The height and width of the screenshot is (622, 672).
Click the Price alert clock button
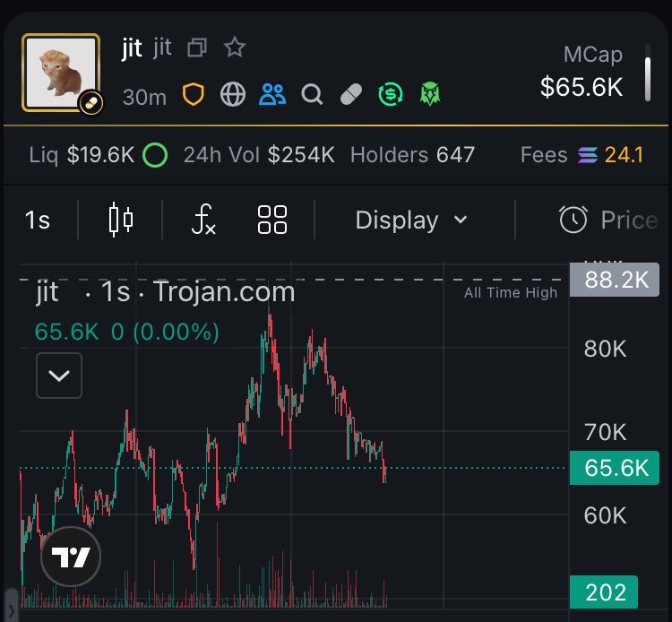click(608, 220)
